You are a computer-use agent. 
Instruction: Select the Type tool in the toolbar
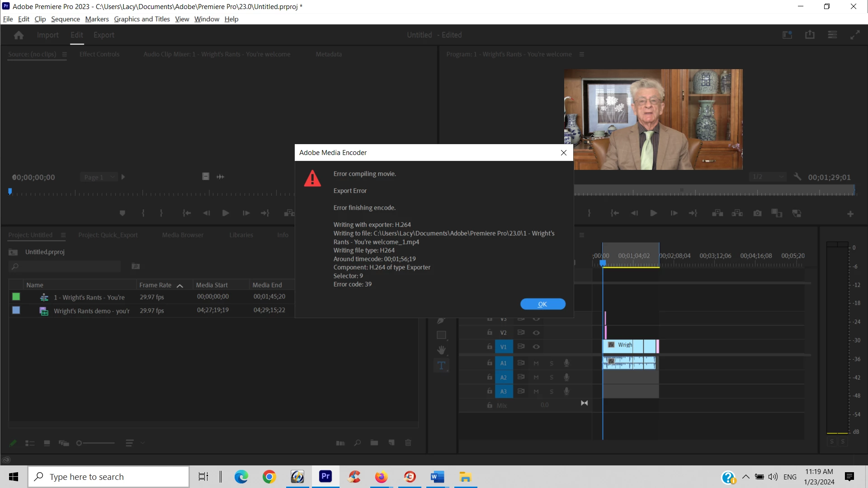tap(441, 366)
